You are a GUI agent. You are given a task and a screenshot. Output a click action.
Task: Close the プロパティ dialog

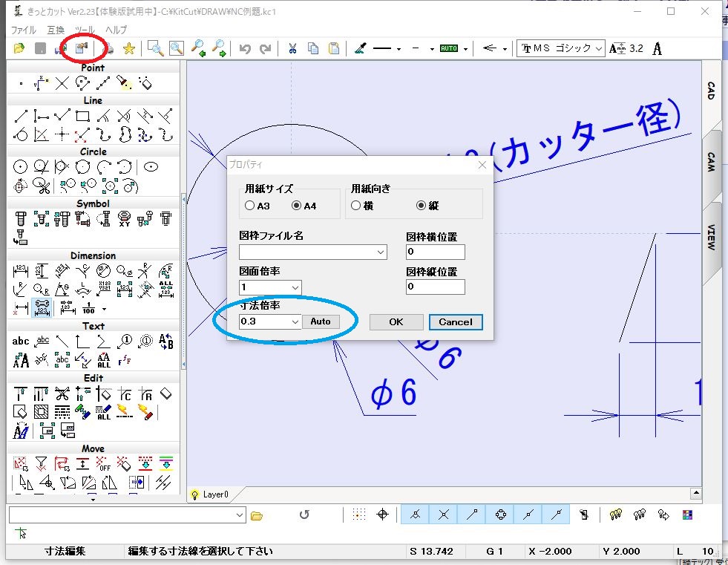coord(482,165)
